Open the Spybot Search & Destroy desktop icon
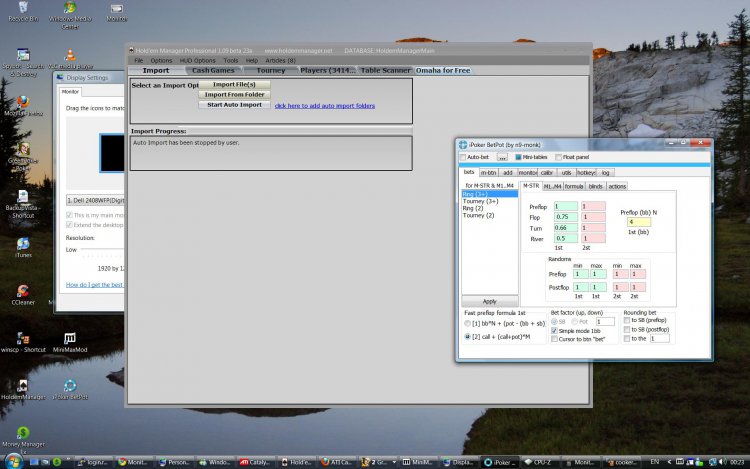Viewport: 750px width, 469px height. pos(23,62)
